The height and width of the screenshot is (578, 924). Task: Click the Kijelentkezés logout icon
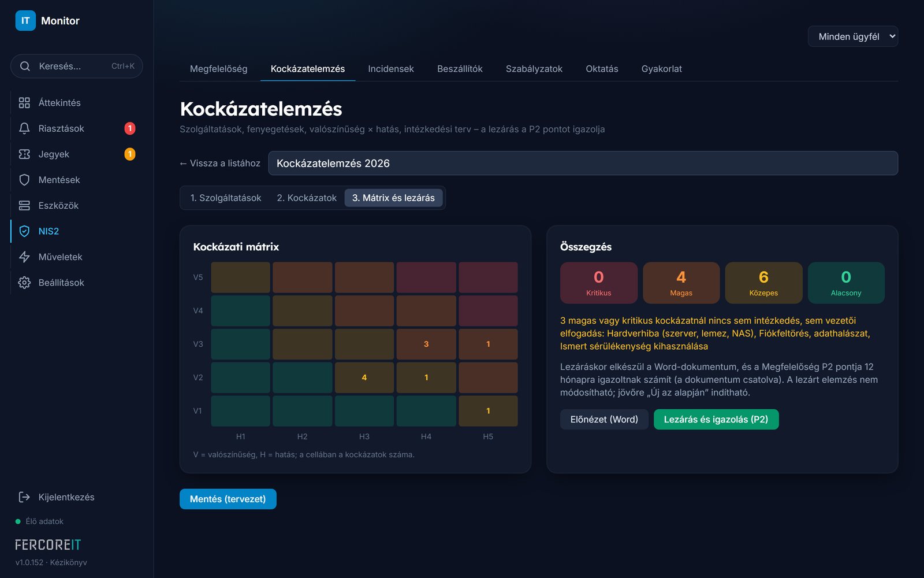[x=24, y=497]
